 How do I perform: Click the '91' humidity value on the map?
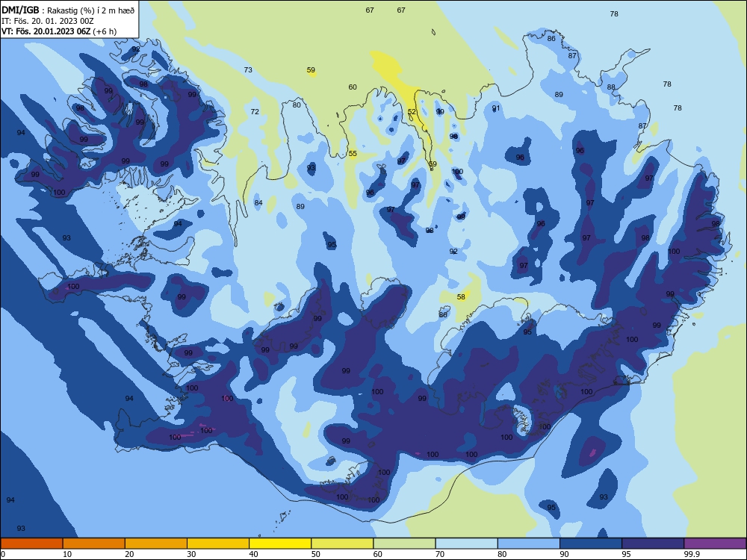[496, 108]
